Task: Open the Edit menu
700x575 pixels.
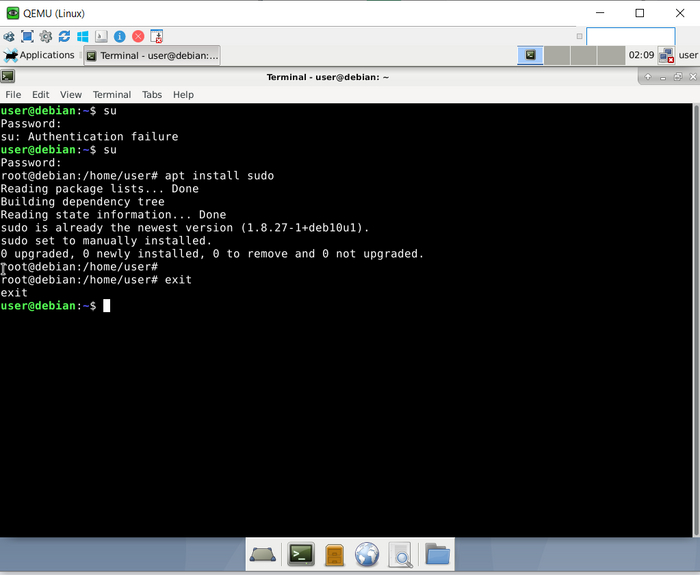Action: click(40, 95)
